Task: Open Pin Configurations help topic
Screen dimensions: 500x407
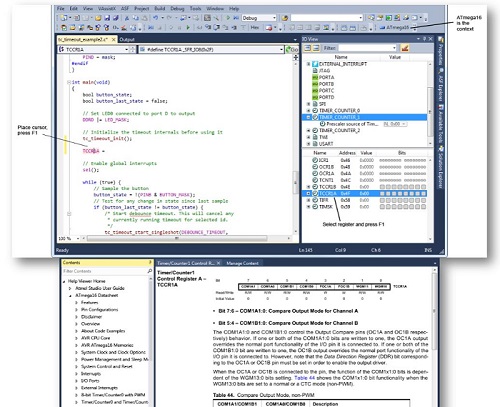Action: pos(99,310)
